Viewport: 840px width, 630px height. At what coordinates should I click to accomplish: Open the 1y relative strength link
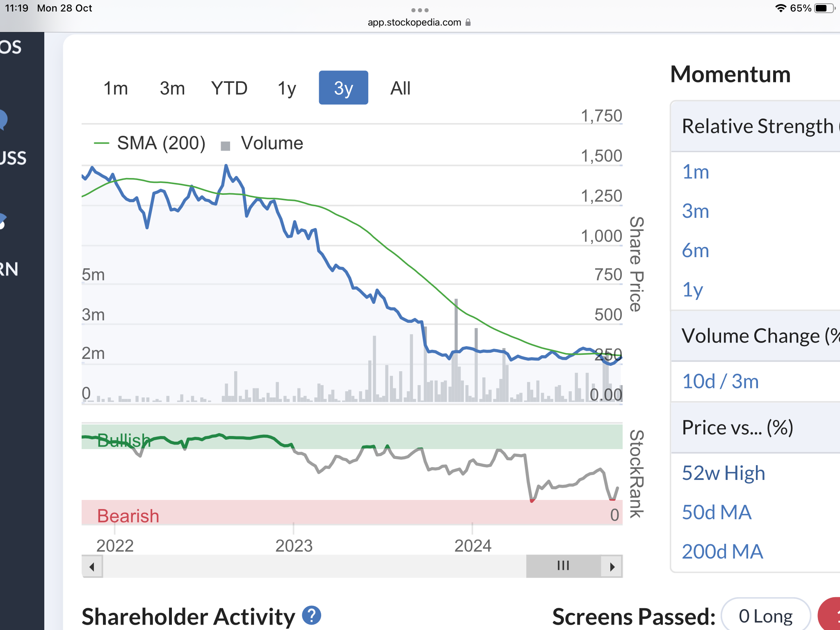(692, 290)
